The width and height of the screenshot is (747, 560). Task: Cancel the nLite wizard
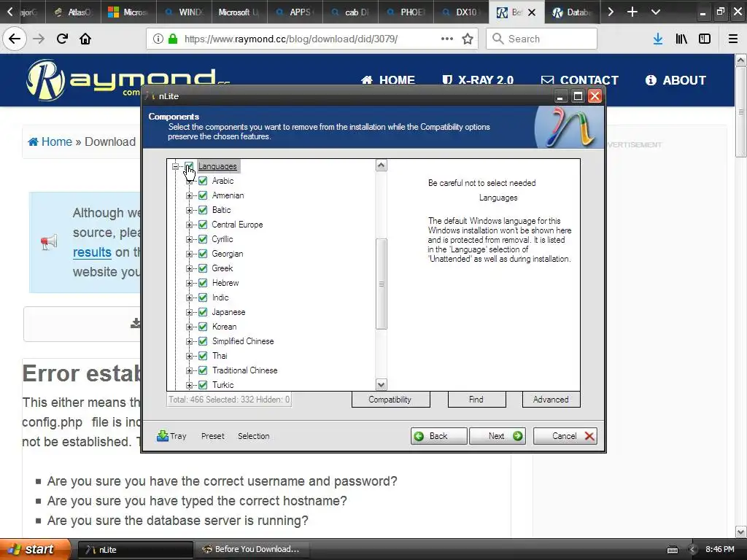point(565,436)
